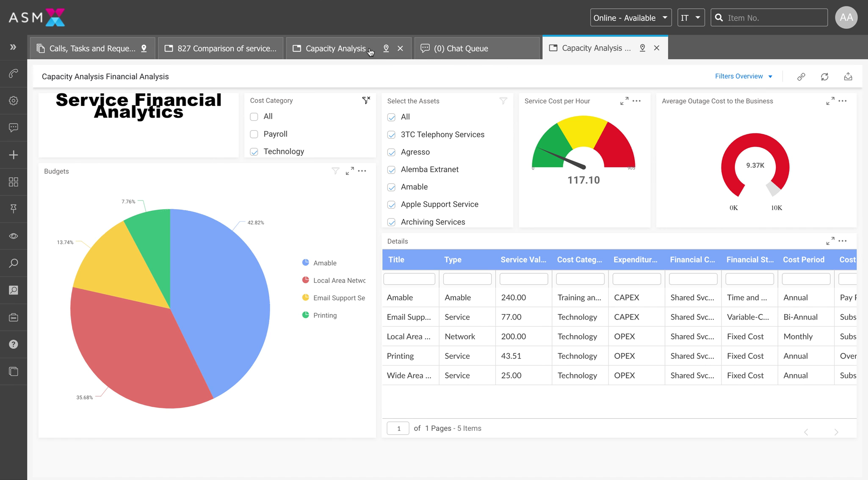Open the knowledge search sidebar icon
The height and width of the screenshot is (480, 868).
13,290
